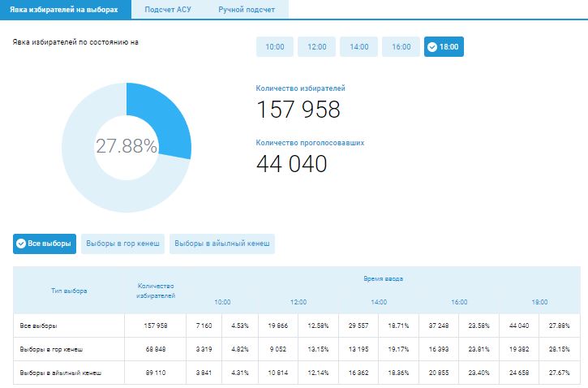This screenshot has height=388, width=588.
Task: Select the Выборы в гор кенеш table row label
Action: click(51, 349)
